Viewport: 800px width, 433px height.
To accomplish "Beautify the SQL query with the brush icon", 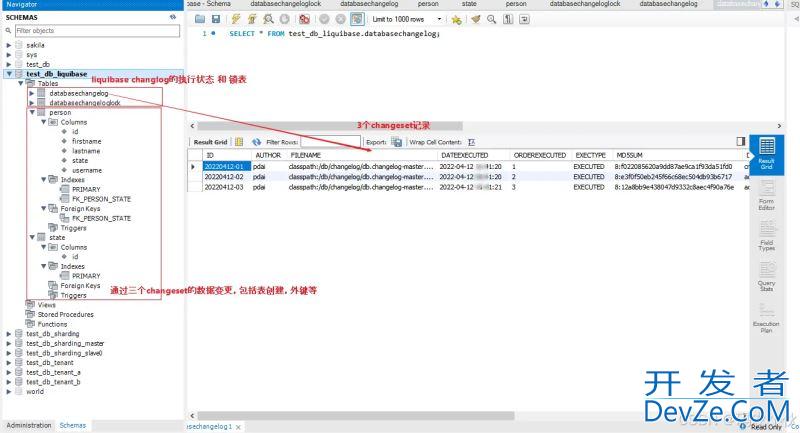I will [476, 19].
